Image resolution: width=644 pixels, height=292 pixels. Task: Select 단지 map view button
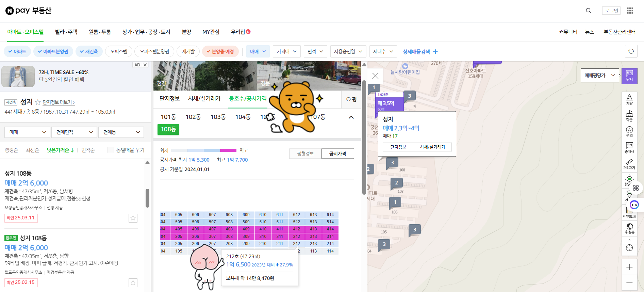point(629,76)
